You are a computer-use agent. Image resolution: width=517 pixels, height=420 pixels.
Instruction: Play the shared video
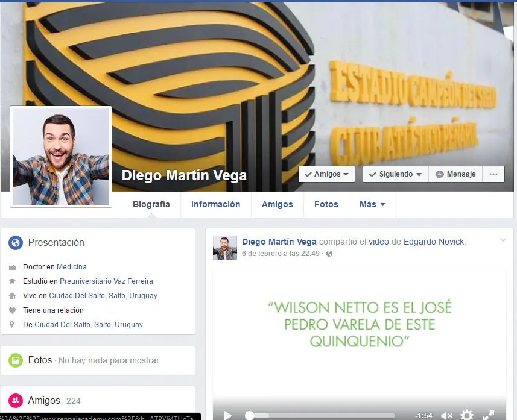[x=227, y=415]
